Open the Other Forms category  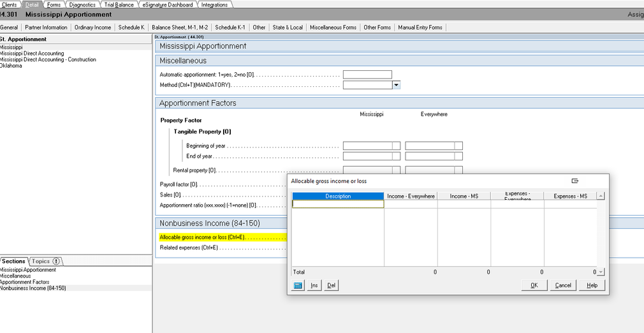click(377, 28)
